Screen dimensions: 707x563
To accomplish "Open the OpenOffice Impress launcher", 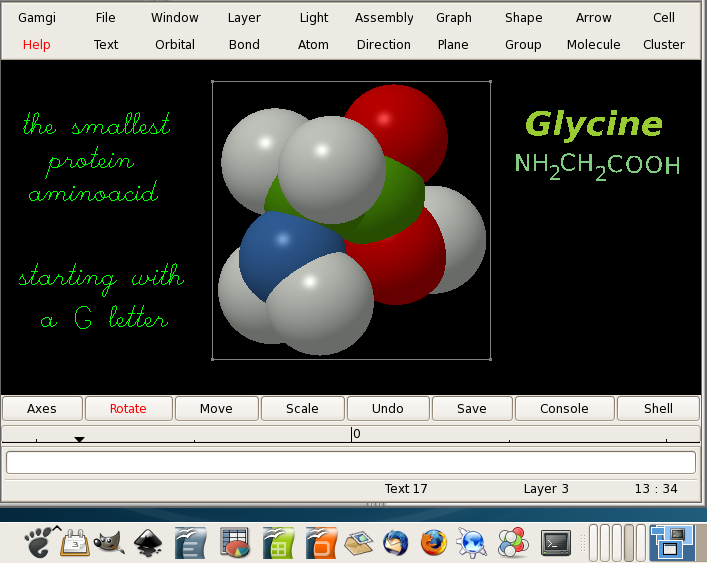I will (321, 542).
